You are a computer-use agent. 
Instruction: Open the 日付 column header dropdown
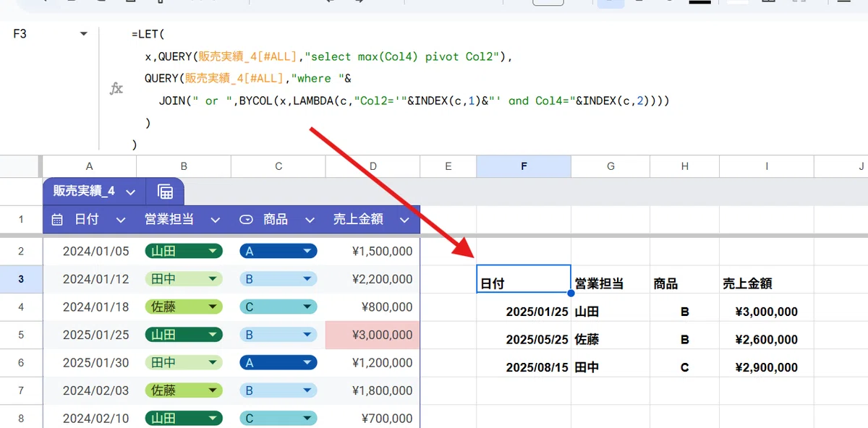(121, 220)
